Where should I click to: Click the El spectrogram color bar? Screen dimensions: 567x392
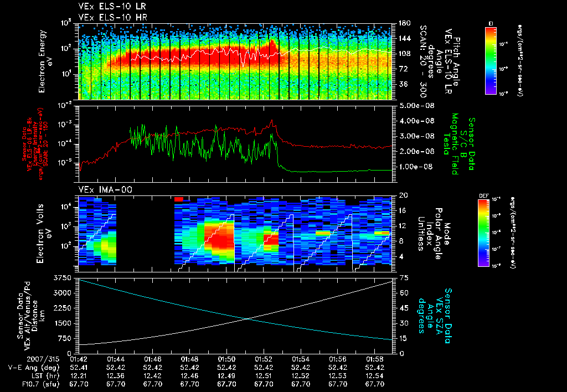(x=491, y=60)
